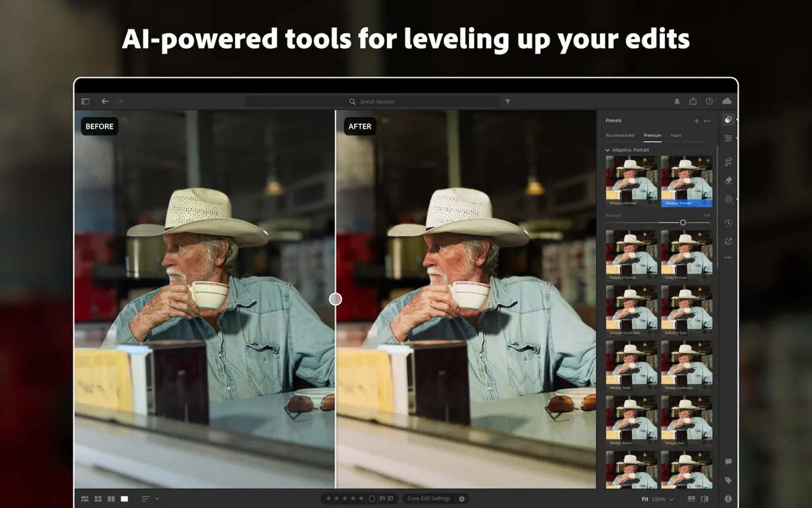Open the comments speech bubble icon
Image resolution: width=812 pixels, height=508 pixels.
pyautogui.click(x=728, y=462)
